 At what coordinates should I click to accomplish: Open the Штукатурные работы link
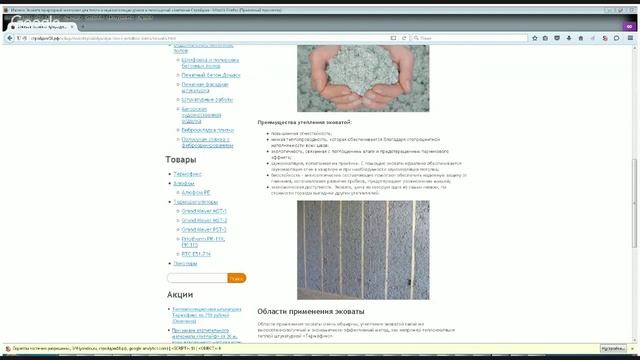207,100
